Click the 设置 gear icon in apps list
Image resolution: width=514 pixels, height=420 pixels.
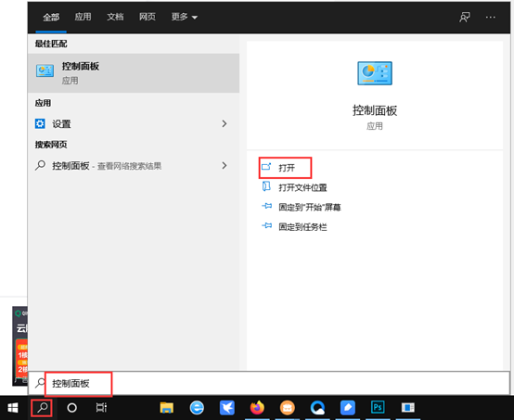(40, 124)
